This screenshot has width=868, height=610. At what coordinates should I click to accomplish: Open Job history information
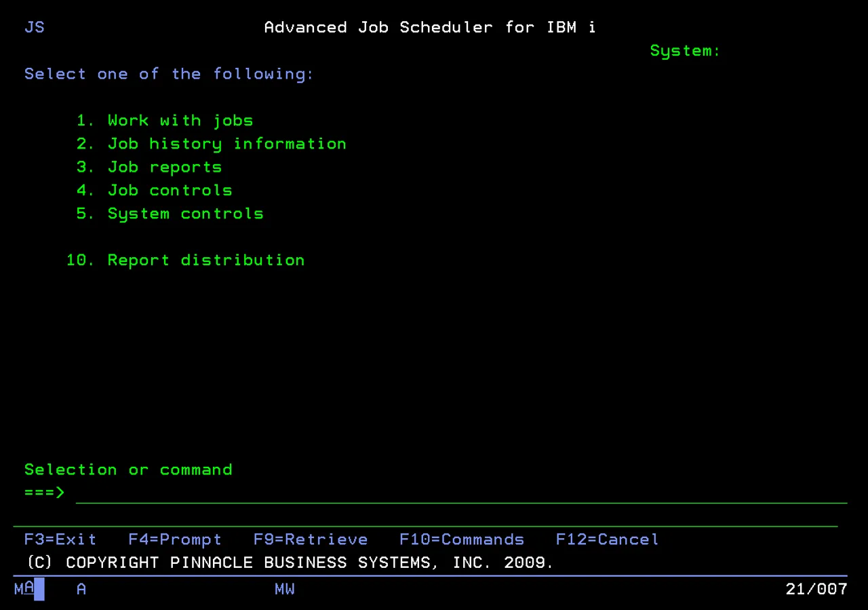point(226,143)
